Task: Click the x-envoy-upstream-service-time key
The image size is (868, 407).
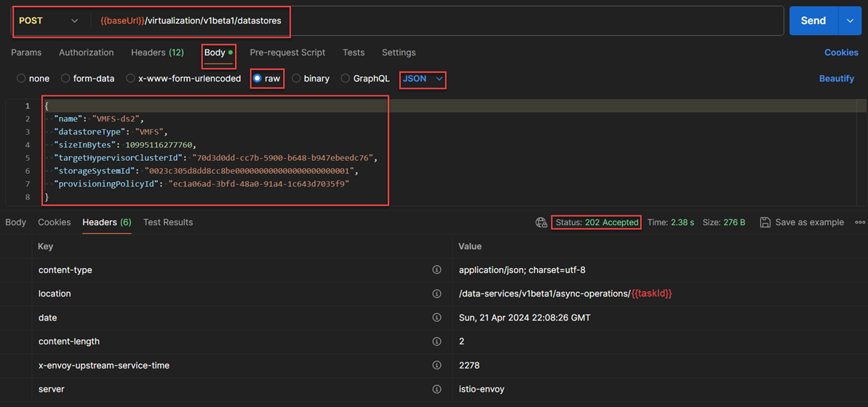Action: [x=104, y=365]
